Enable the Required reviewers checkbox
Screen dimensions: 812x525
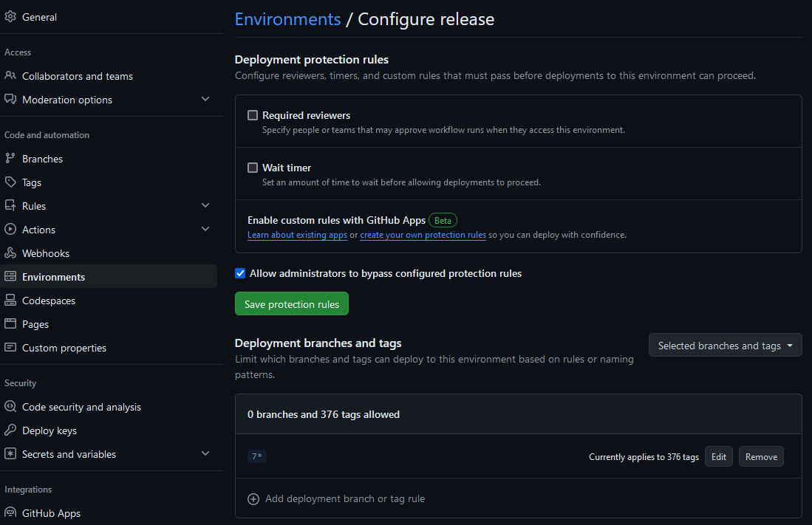253,115
